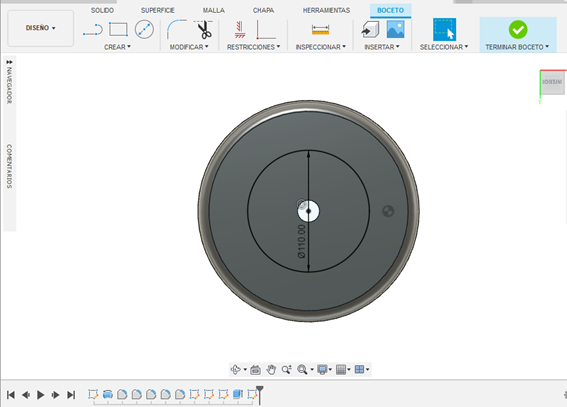
Task: Expand the NAVEGADOR side panel
Action: tap(9, 62)
